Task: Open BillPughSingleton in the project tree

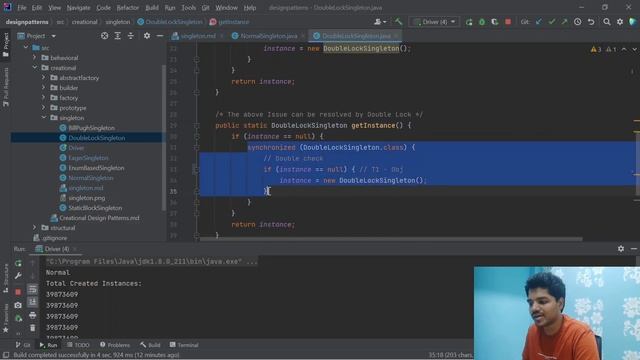Action: pyautogui.click(x=91, y=128)
